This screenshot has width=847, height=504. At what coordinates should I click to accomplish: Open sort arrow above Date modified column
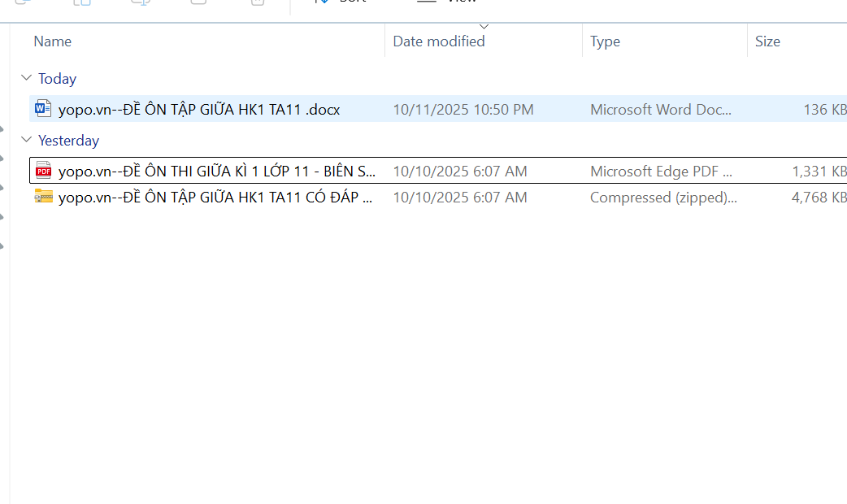(484, 27)
